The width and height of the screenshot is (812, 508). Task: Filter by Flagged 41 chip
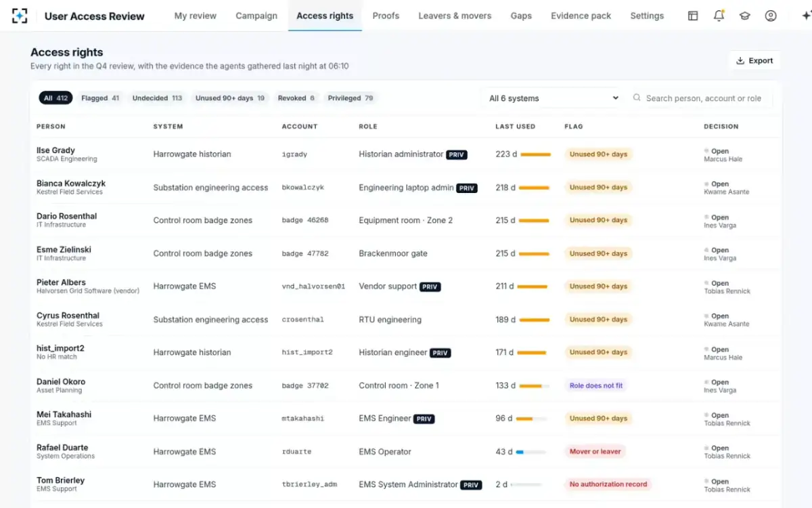[x=100, y=98]
